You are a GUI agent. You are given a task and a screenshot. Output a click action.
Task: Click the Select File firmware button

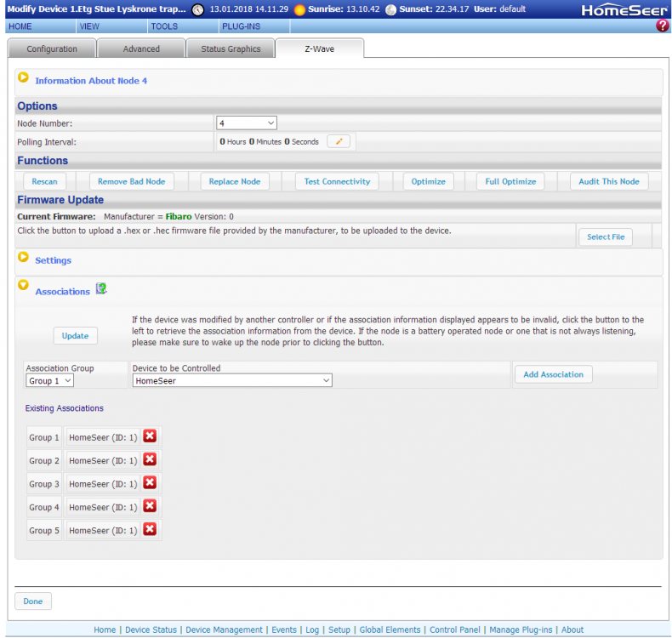606,236
